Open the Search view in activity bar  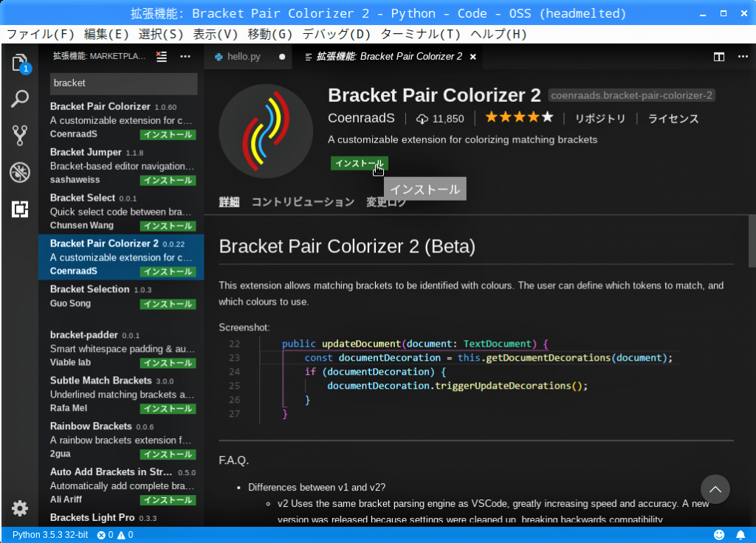[x=20, y=99]
